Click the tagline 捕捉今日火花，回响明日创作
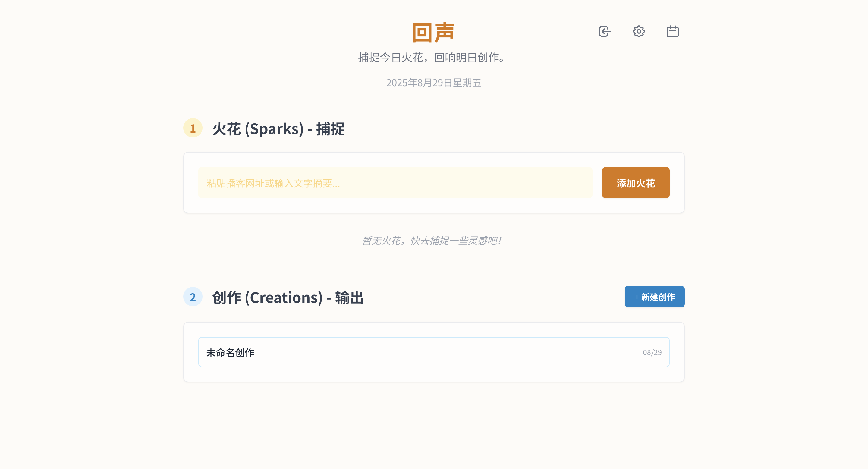The image size is (868, 469). pos(432,58)
